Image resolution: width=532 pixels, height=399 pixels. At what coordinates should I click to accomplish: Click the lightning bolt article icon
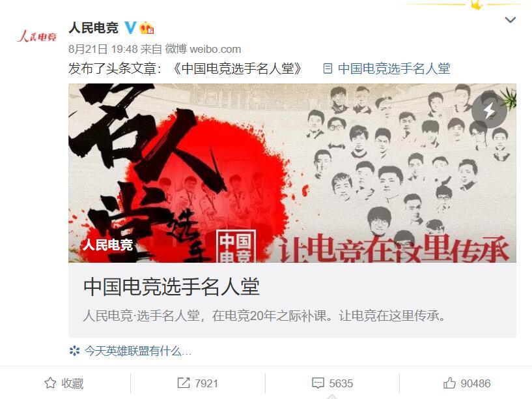coord(489,111)
